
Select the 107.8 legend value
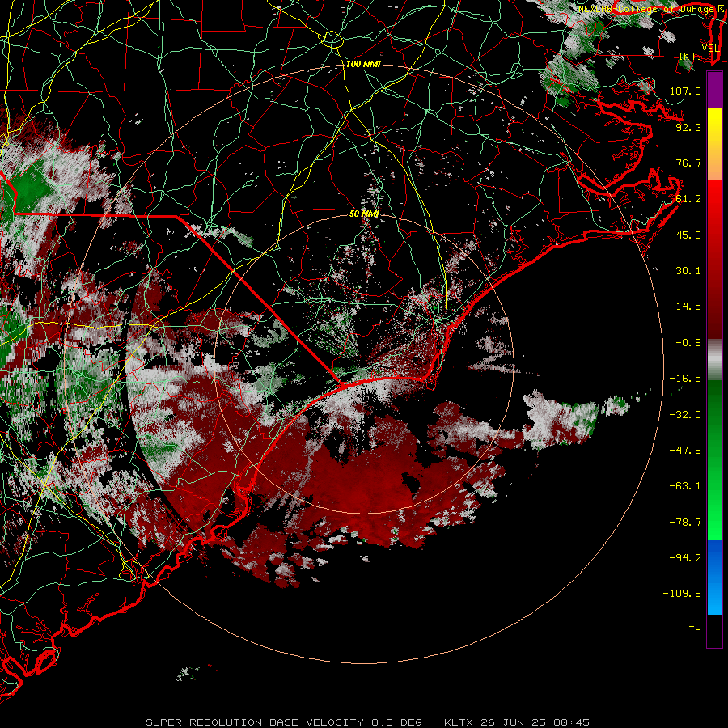click(685, 91)
